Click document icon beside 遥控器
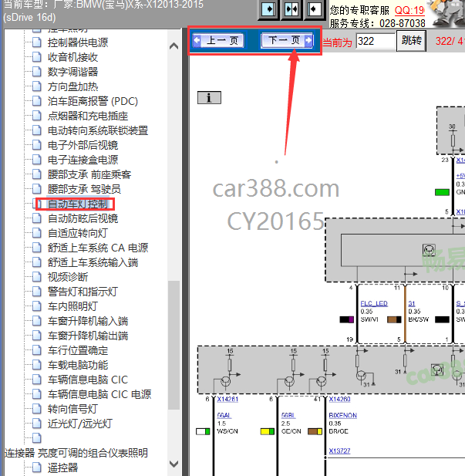The width and height of the screenshot is (465, 476). point(37,468)
